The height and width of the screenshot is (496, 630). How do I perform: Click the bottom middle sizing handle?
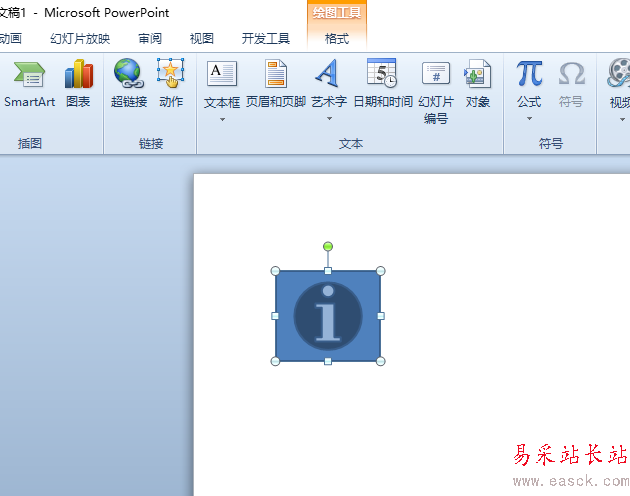pos(328,361)
